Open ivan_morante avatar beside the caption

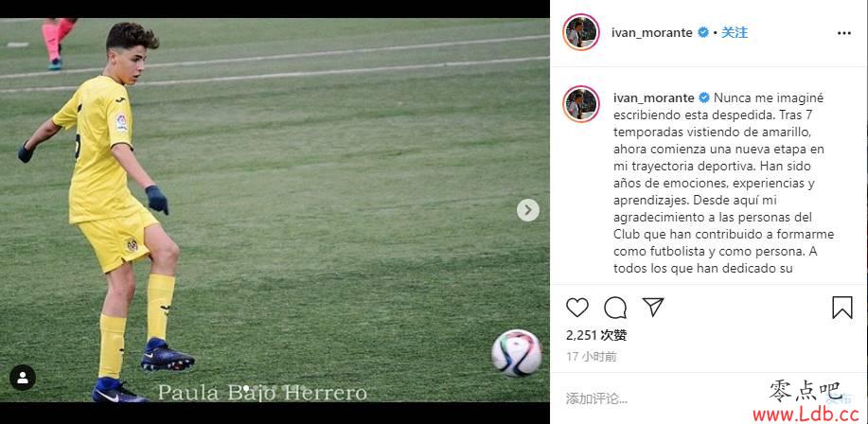tap(580, 104)
